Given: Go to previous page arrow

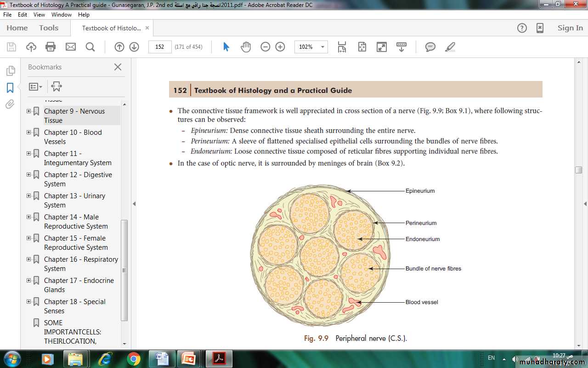Looking at the screenshot, I should 119,47.
